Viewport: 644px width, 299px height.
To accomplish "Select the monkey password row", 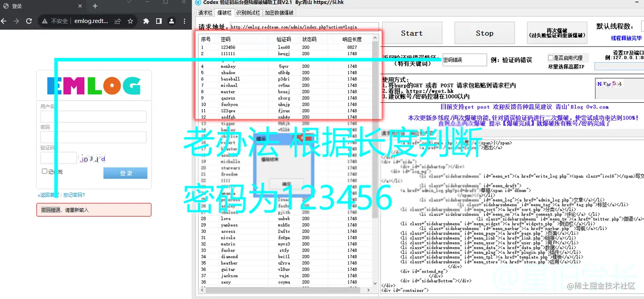I will [x=285, y=66].
